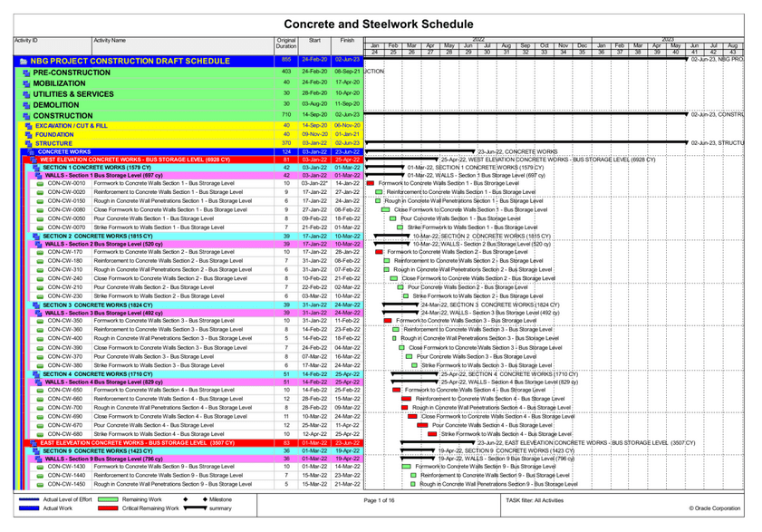Click the Page 1 of 16 footer text
Viewport: 762px width, 532px height.
pyautogui.click(x=379, y=500)
